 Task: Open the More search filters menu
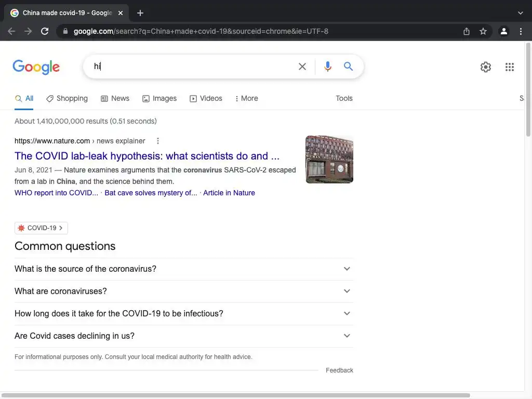(x=247, y=98)
